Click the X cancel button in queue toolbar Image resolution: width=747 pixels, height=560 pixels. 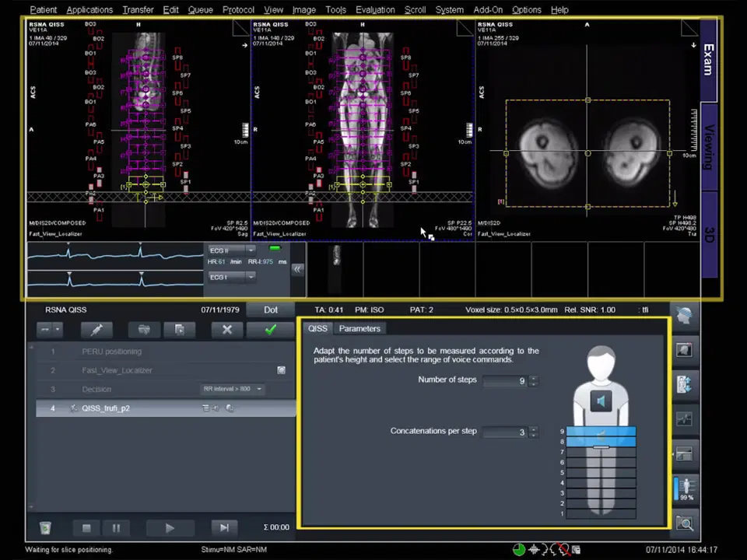[x=227, y=330]
